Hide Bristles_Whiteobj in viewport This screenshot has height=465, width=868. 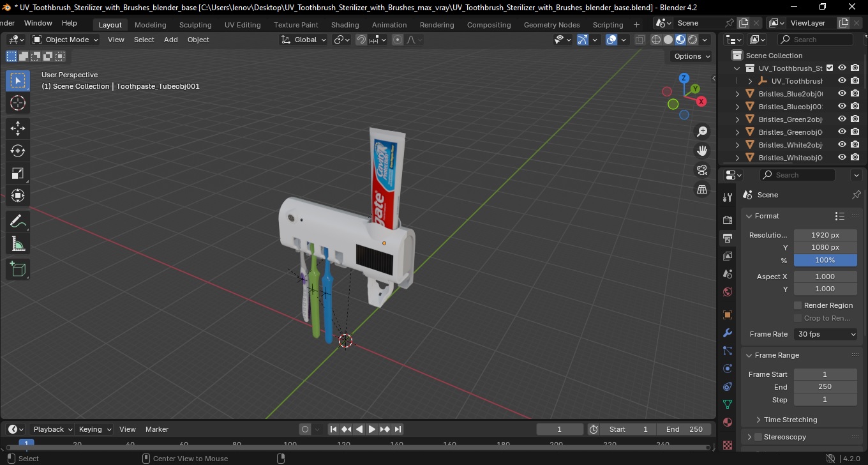point(842,157)
